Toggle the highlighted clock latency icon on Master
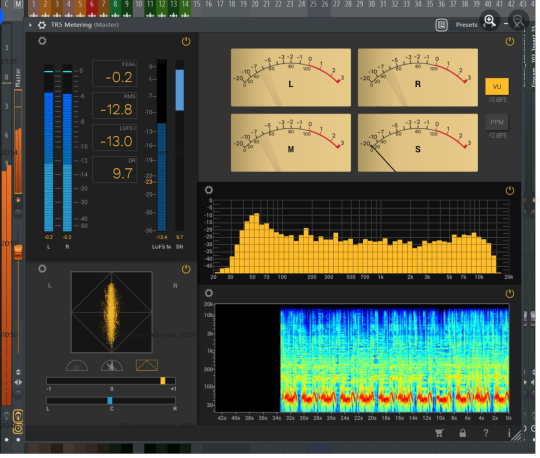 [18, 429]
